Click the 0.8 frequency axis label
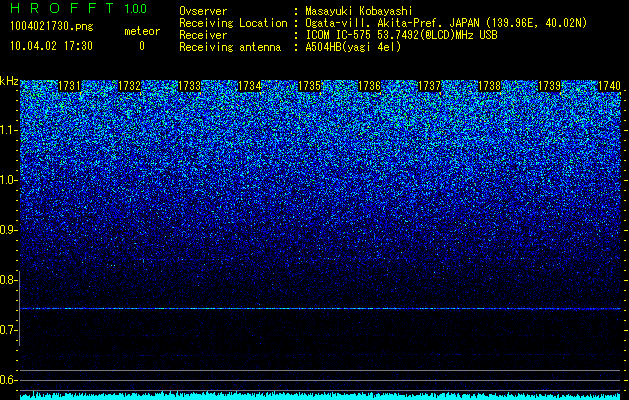The width and height of the screenshot is (629, 400). pyautogui.click(x=8, y=280)
